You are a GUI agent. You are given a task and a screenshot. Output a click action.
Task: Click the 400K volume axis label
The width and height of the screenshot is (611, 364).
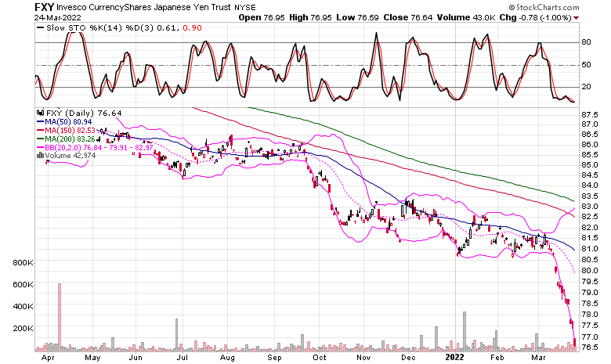point(23,306)
